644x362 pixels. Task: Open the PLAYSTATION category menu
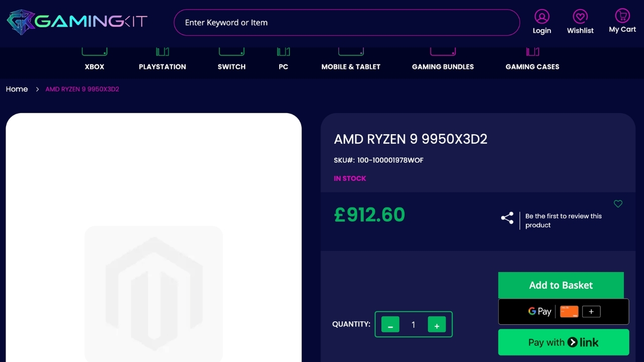click(163, 66)
